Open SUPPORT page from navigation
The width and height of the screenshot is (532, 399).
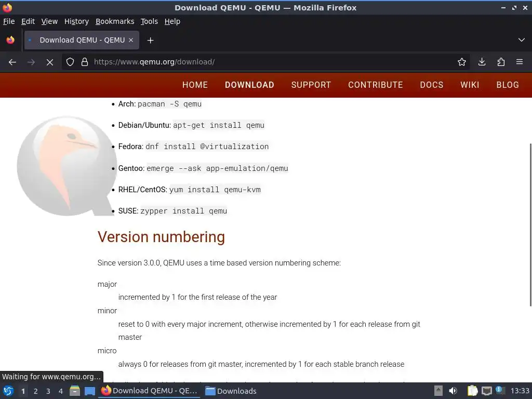[311, 85]
